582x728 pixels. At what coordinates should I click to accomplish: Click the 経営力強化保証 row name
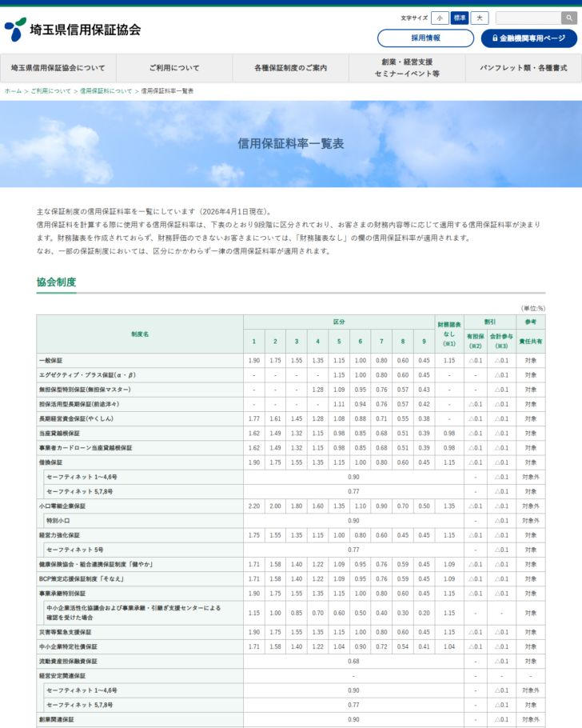click(59, 535)
